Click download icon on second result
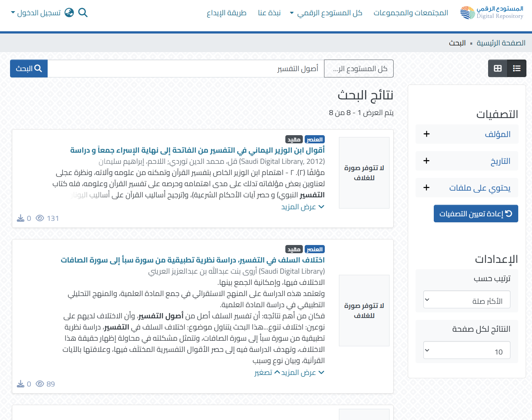 coord(20,384)
